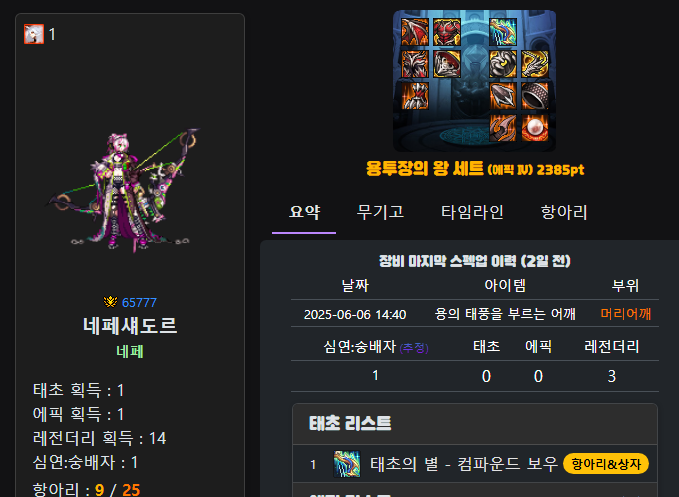This screenshot has width=679, height=497.
Task: Open the 항아리 tab
Action: click(x=564, y=213)
